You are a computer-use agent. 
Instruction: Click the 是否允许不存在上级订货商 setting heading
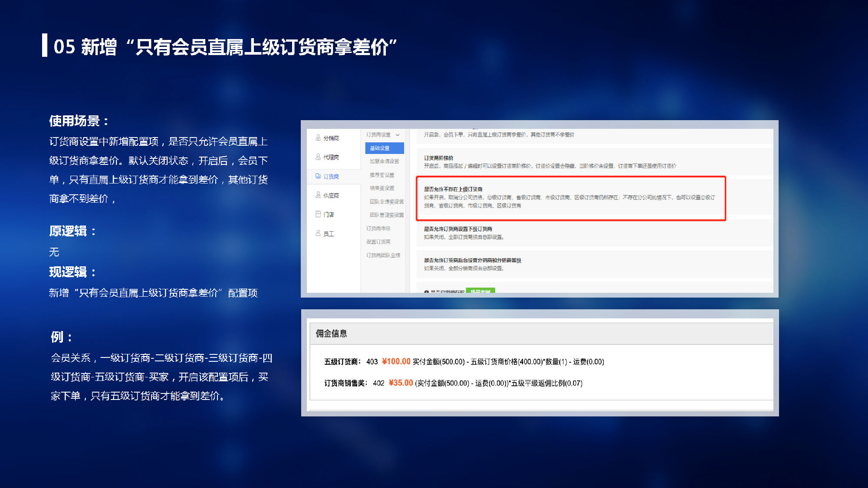[x=453, y=189]
